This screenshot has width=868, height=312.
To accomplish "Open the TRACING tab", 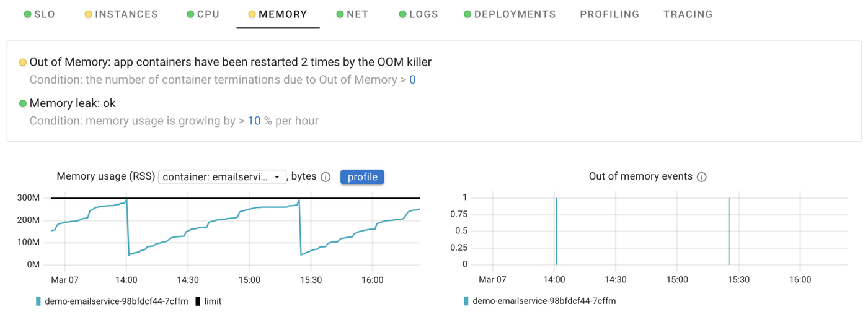I will pyautogui.click(x=688, y=14).
